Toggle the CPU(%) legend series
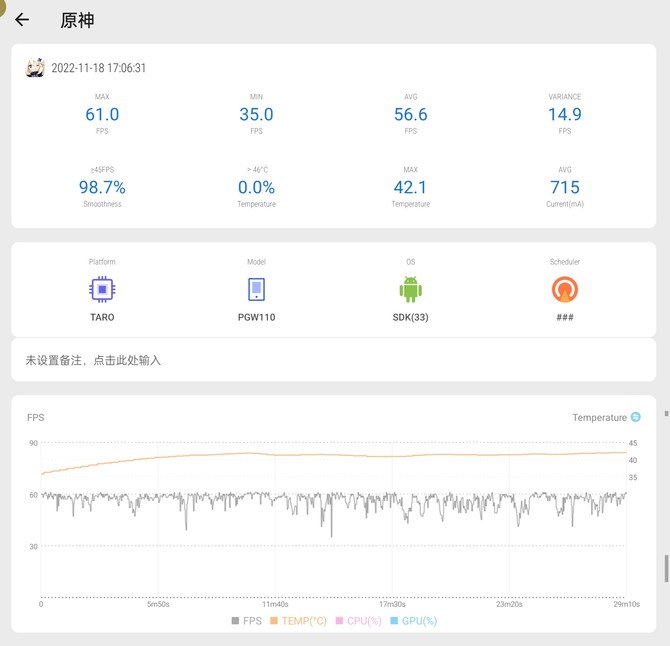The width and height of the screenshot is (670, 646). coord(359,621)
